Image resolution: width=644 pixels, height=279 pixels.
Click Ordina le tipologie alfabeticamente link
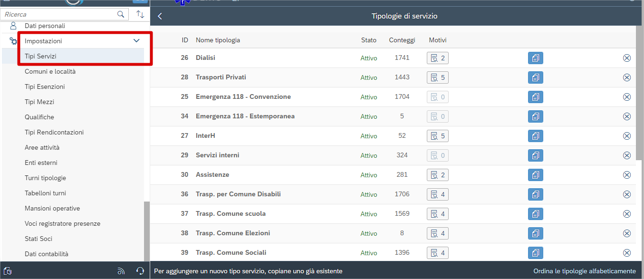click(584, 271)
